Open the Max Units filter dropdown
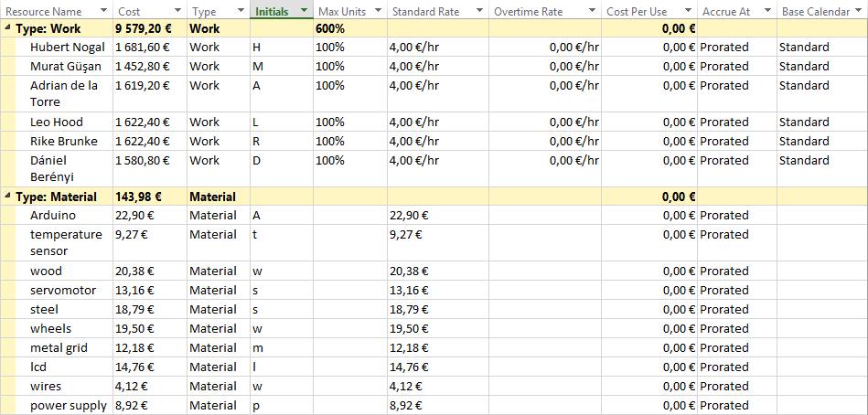Viewport: 868px width, 415px height. coord(377,11)
